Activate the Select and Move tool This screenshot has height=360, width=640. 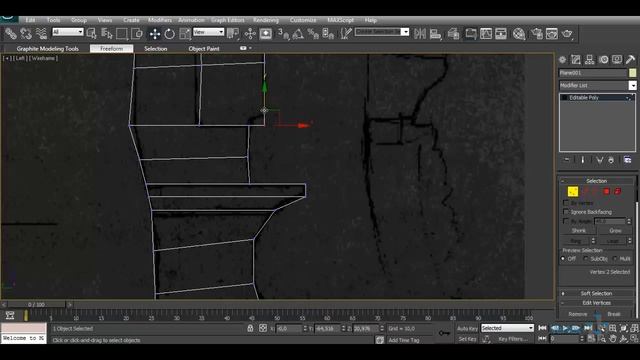coord(155,34)
